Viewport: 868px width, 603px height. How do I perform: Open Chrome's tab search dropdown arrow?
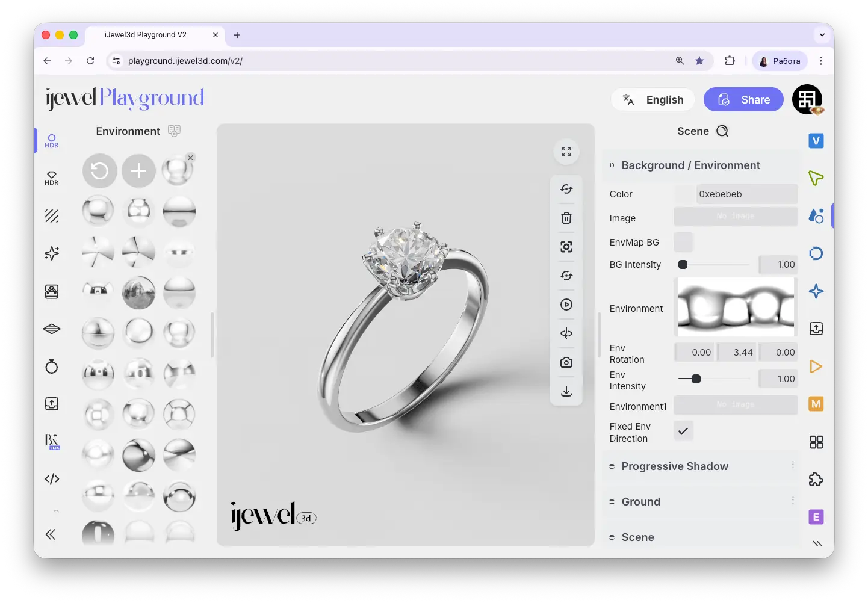click(x=822, y=35)
